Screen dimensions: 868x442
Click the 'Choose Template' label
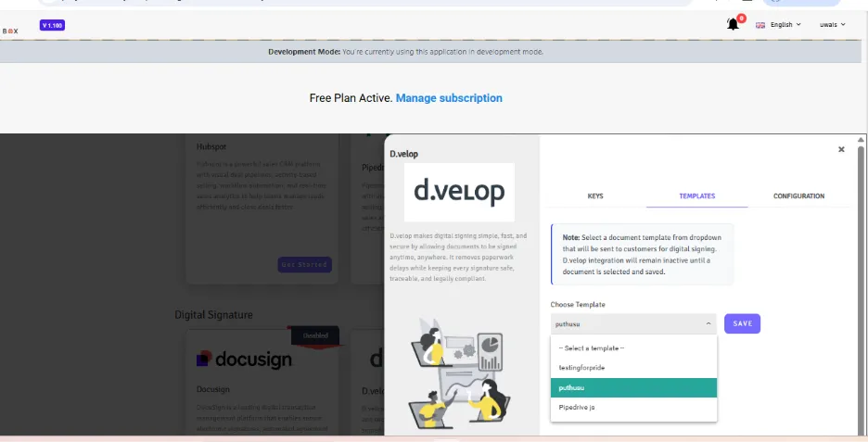coord(578,304)
